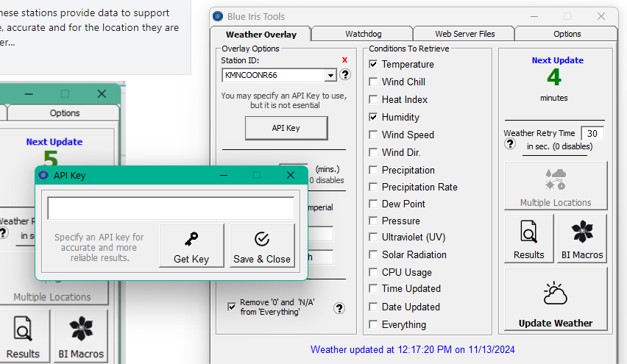
Task: Click red X to clear Station ID
Action: [344, 60]
